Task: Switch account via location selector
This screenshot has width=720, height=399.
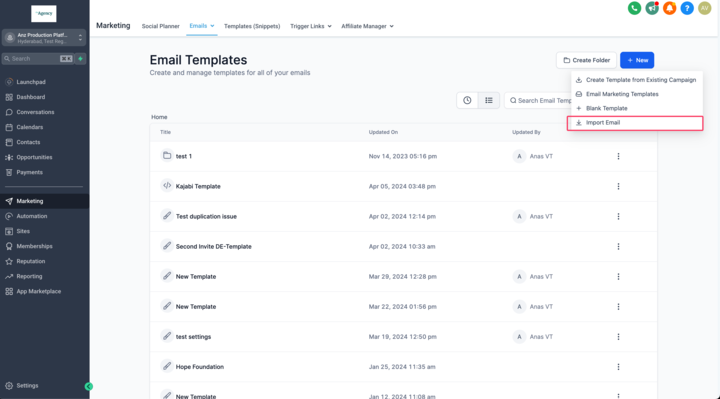Action: click(44, 38)
